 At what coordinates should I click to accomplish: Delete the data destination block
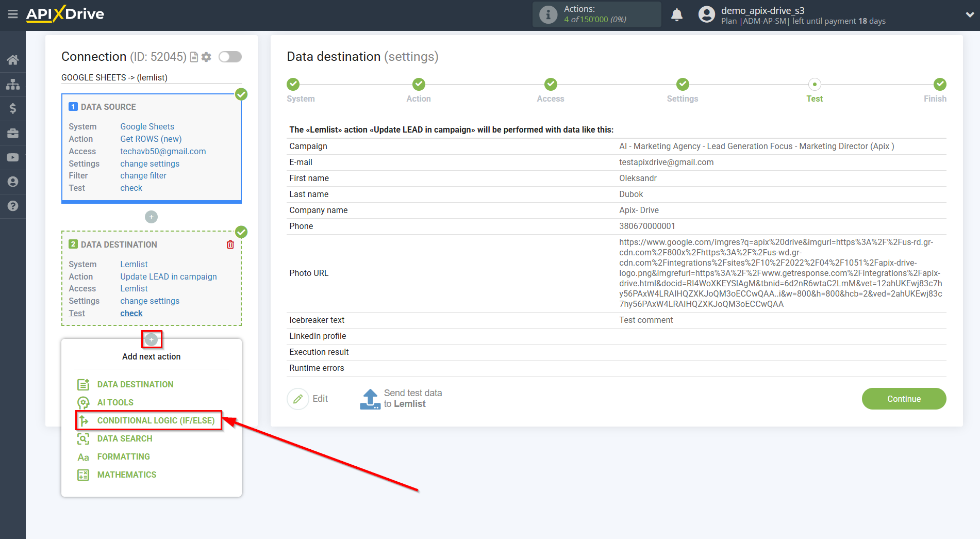pos(230,244)
